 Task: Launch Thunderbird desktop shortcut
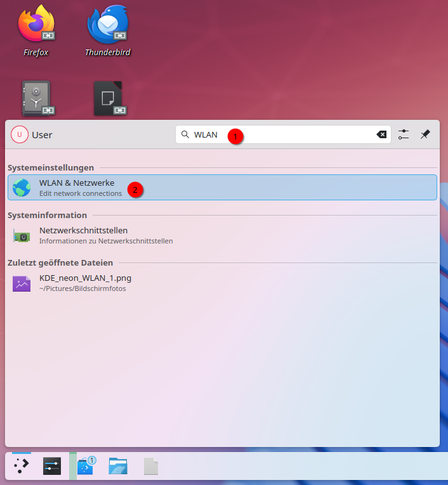click(107, 26)
